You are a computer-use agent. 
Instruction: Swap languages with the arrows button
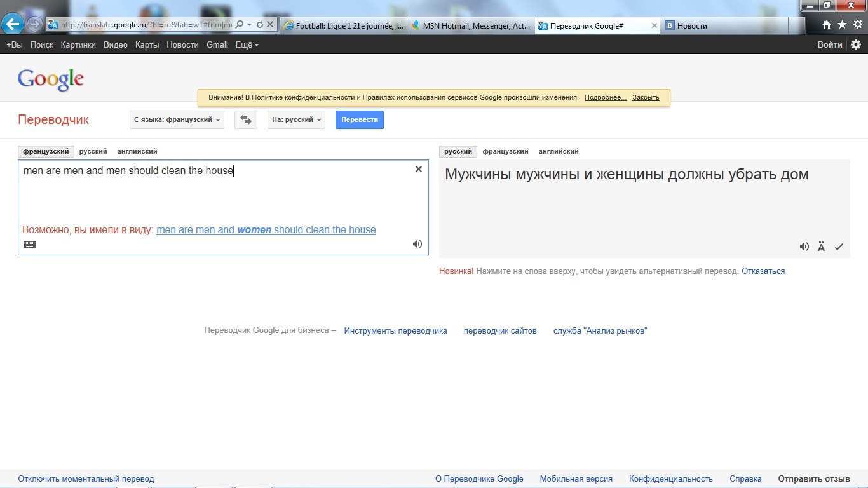(246, 119)
